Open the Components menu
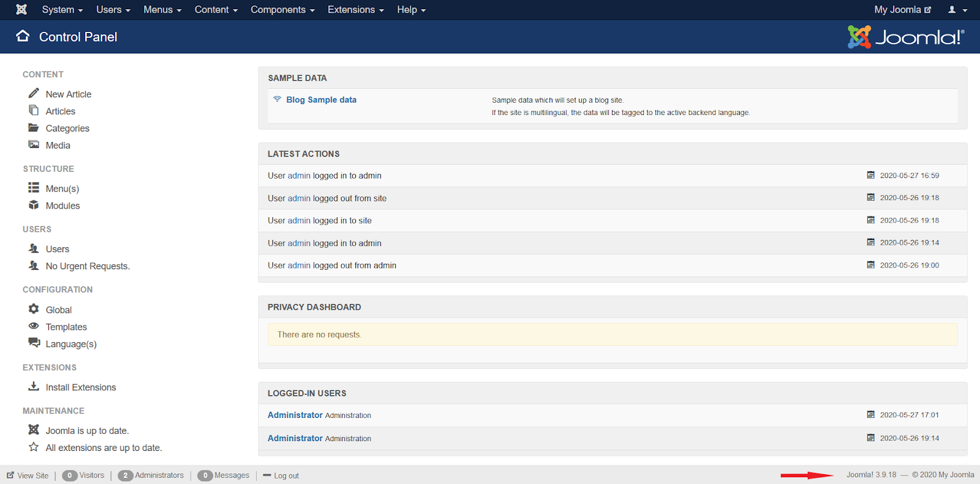The width and height of the screenshot is (980, 484). (282, 10)
